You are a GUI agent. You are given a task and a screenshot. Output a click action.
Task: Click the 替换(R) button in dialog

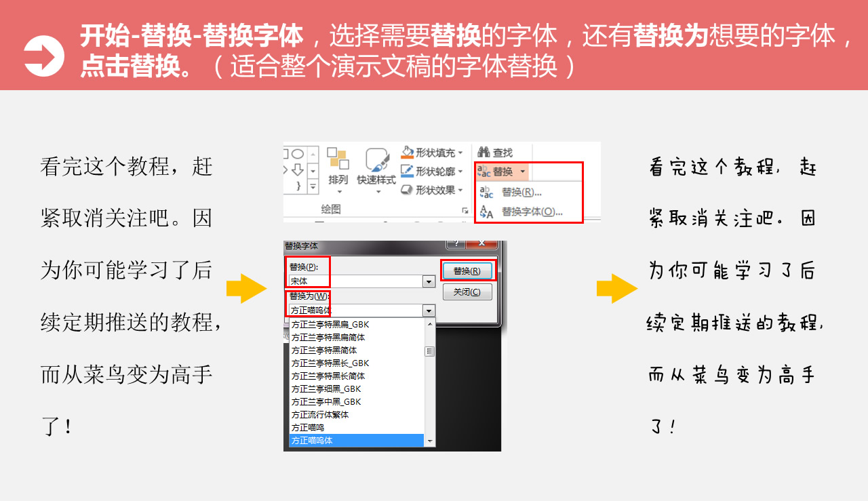[x=467, y=270]
